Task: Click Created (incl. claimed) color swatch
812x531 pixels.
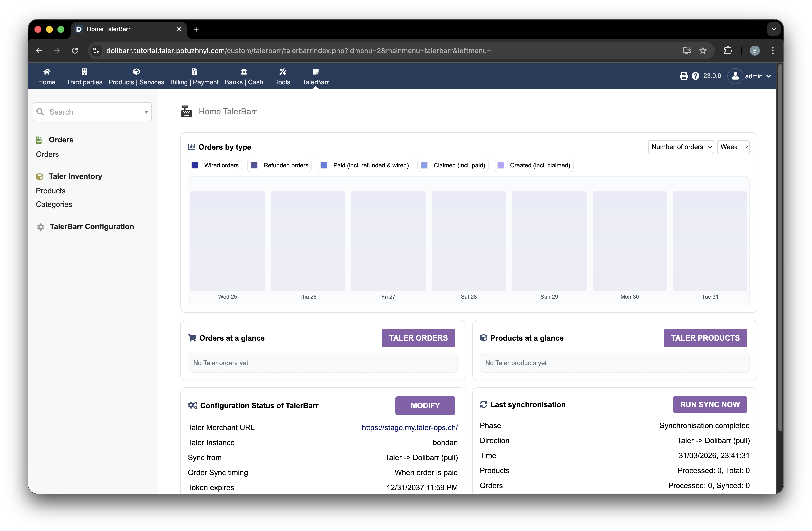Action: (500, 165)
